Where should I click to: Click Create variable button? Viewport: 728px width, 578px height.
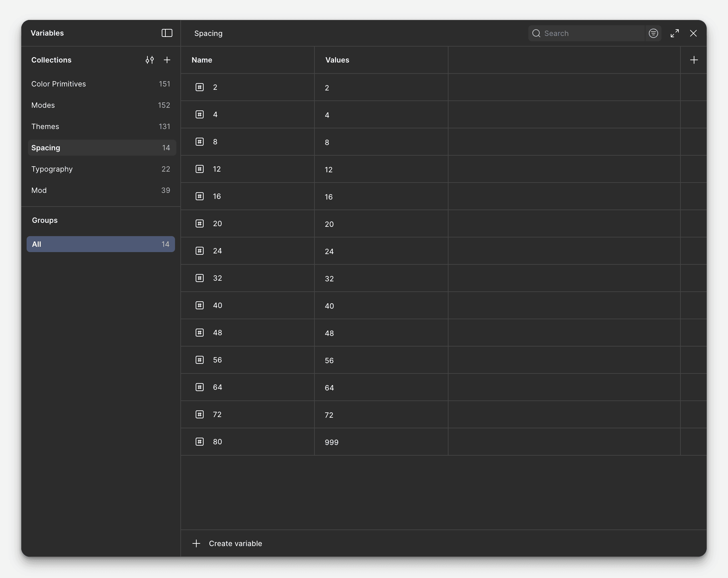[235, 544]
